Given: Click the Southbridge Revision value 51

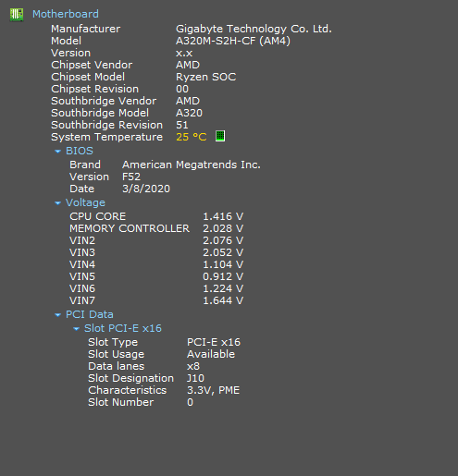Looking at the screenshot, I should 182,125.
